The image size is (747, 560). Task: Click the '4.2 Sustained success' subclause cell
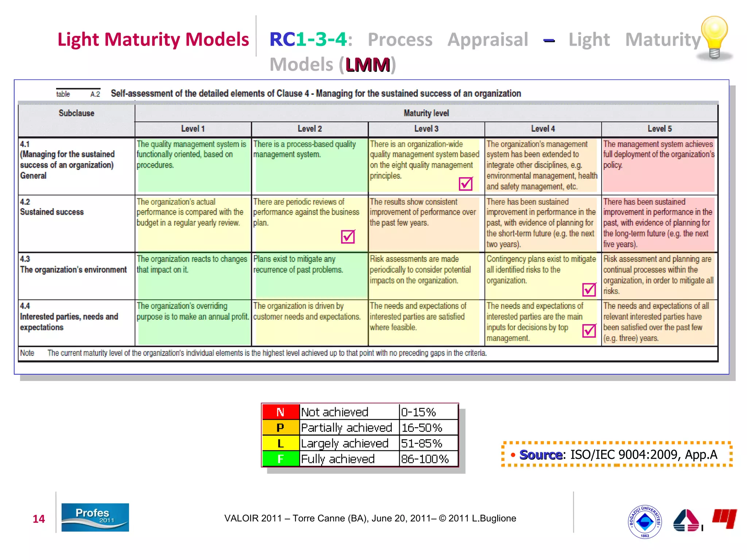point(77,223)
